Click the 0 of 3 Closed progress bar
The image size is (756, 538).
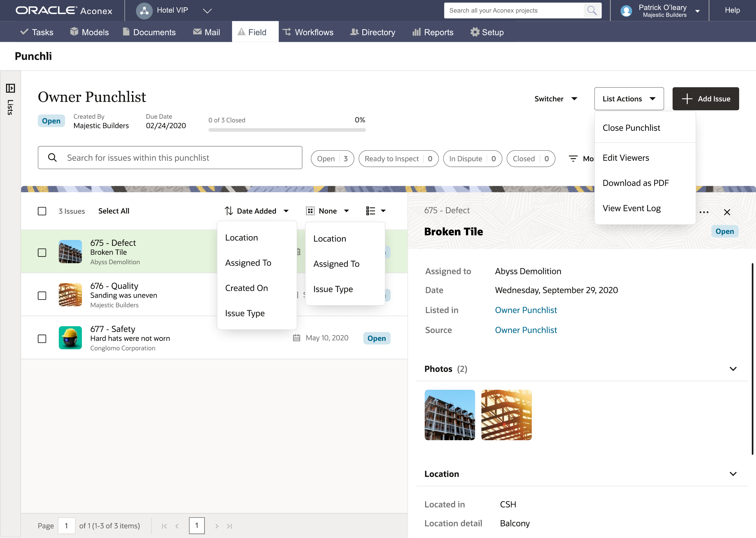pyautogui.click(x=287, y=130)
